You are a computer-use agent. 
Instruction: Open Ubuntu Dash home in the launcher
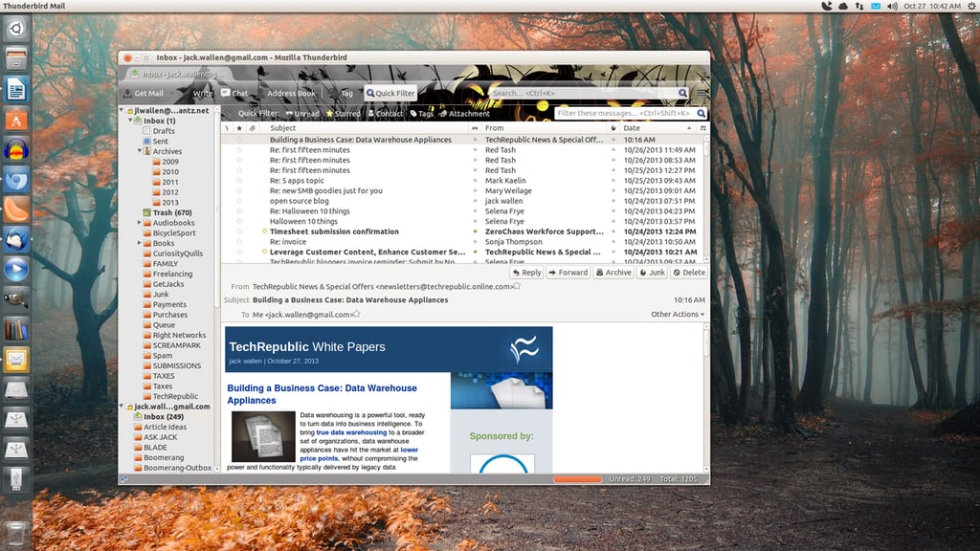pos(16,29)
